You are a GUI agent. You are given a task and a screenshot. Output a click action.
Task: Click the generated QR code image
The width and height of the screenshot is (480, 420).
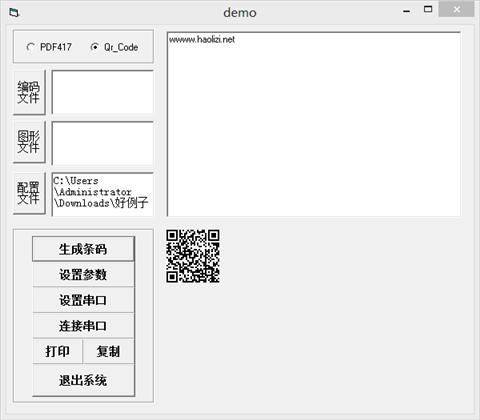[x=193, y=256]
